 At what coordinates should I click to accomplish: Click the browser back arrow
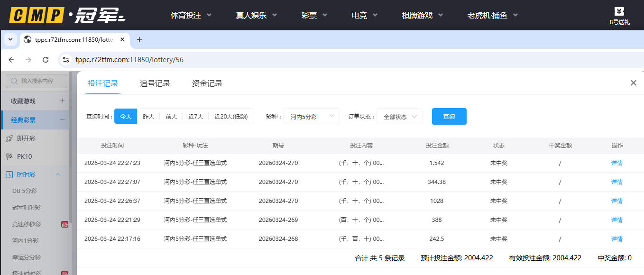click(11, 60)
